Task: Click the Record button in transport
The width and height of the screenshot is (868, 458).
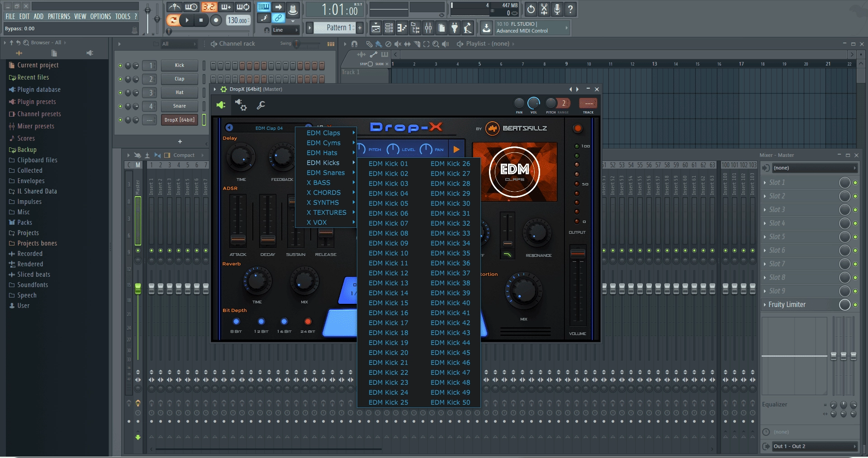Action: 216,20
